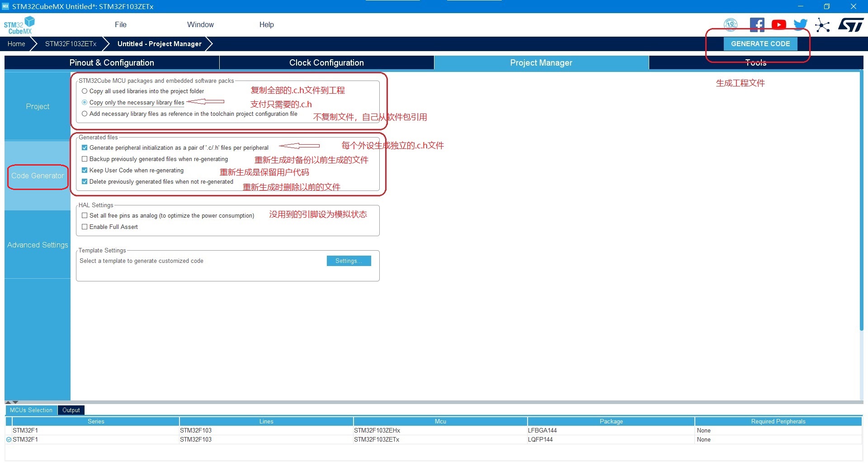Minimize the STM32CubeMX window
The image size is (868, 466).
pyautogui.click(x=801, y=6)
